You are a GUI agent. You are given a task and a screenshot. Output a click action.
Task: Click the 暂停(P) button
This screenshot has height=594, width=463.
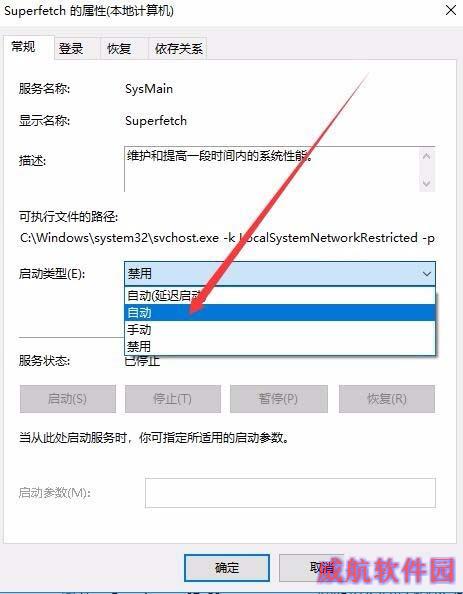[x=279, y=399]
